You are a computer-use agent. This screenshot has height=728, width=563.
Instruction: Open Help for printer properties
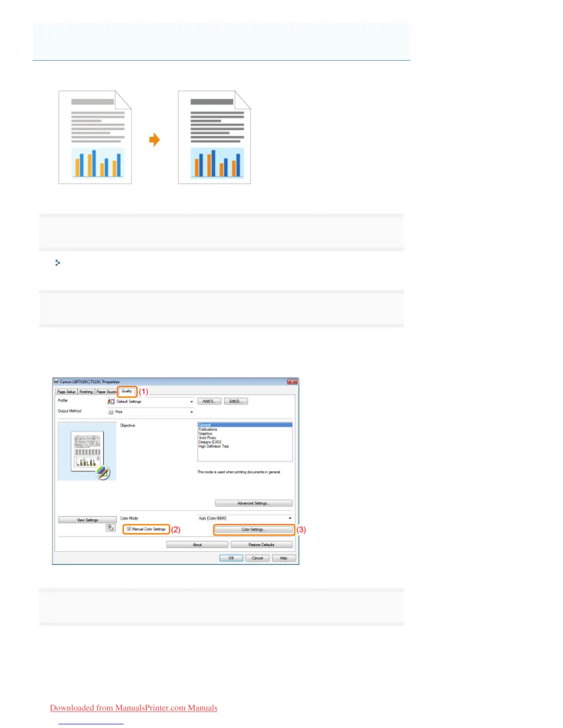pyautogui.click(x=283, y=558)
